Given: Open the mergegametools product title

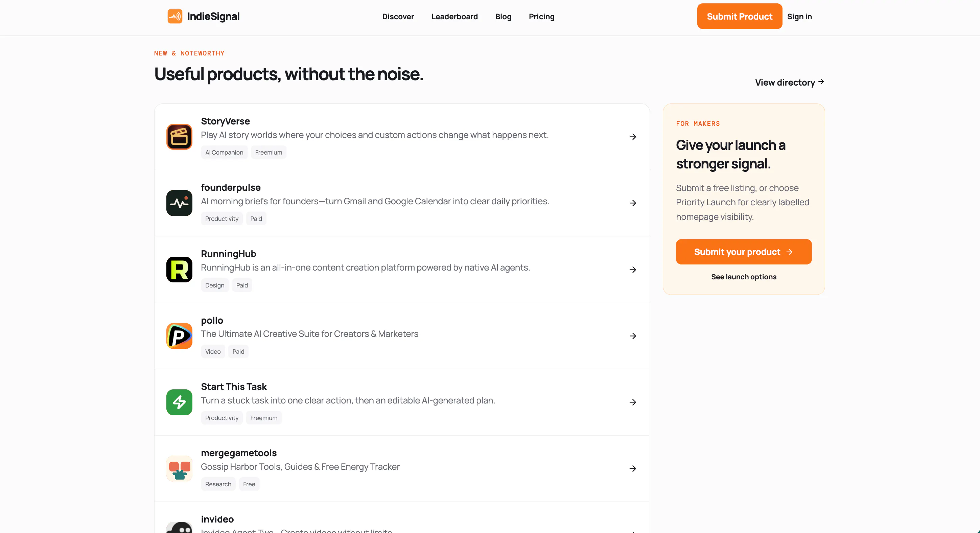Looking at the screenshot, I should (238, 453).
